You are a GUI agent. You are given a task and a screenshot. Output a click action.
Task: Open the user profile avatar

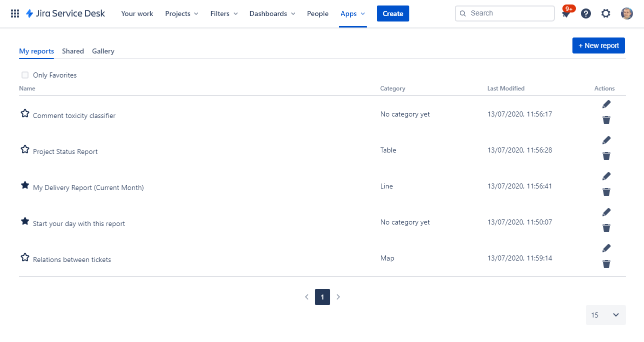coord(627,13)
